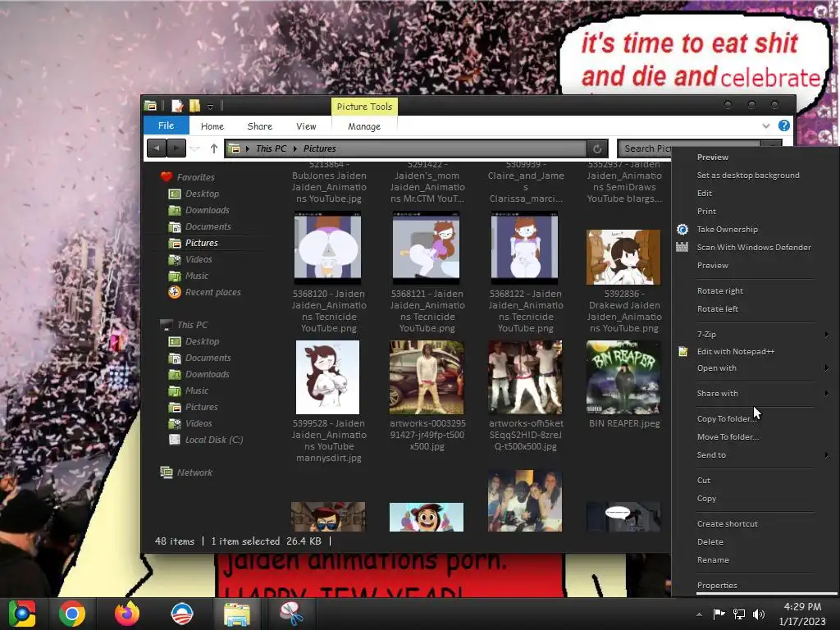This screenshot has height=630, width=840.
Task: Open the recent locations dropdown arrow
Action: [195, 149]
